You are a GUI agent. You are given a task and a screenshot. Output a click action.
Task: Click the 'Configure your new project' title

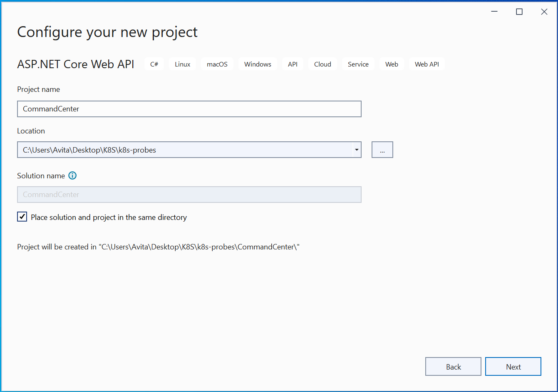point(107,32)
